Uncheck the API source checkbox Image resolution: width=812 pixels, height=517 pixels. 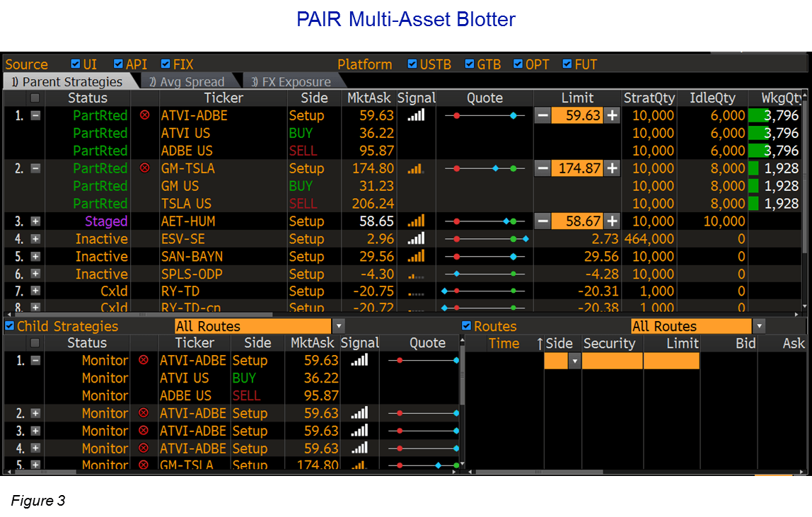click(118, 64)
